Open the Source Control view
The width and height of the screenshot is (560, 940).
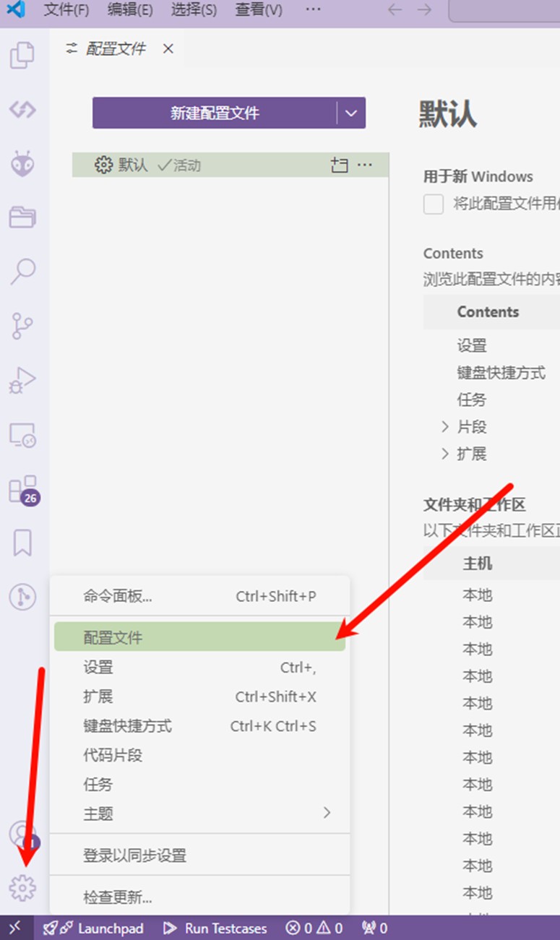tap(22, 326)
